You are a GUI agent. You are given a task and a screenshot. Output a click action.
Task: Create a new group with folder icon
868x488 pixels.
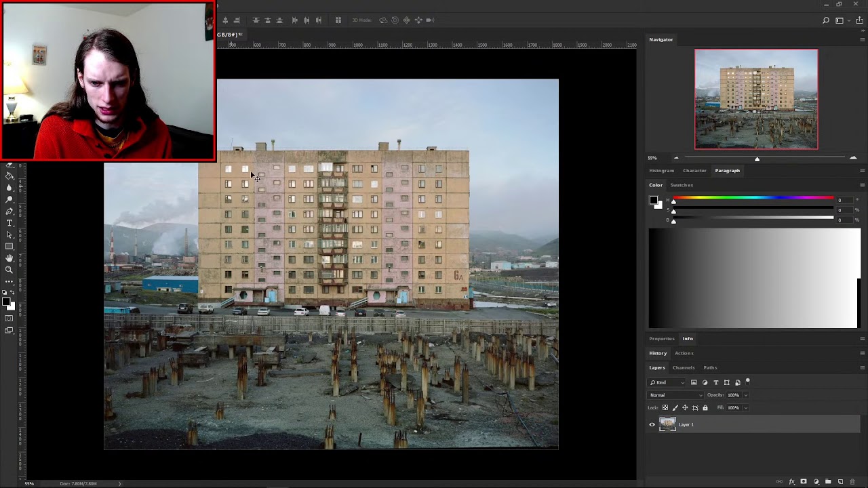[828, 481]
